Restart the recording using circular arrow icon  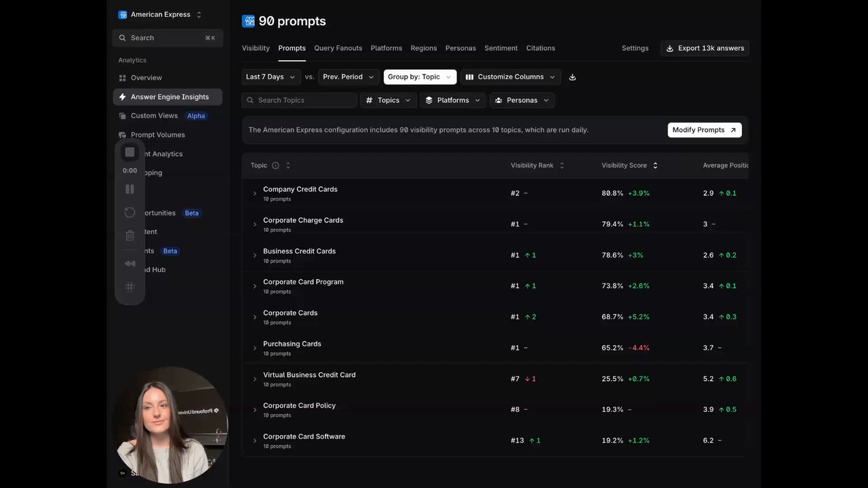130,213
